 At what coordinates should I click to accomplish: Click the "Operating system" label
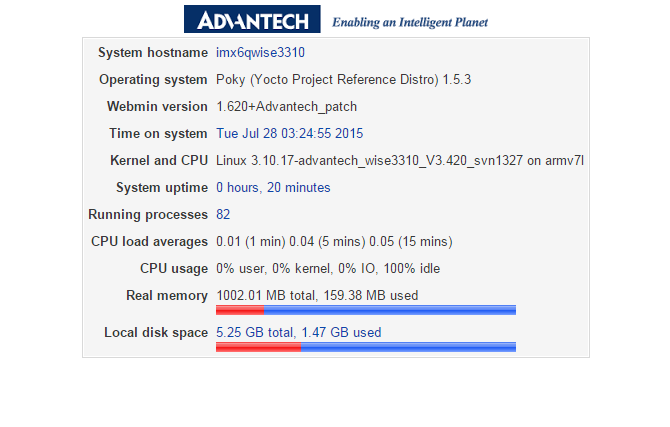pos(153,79)
